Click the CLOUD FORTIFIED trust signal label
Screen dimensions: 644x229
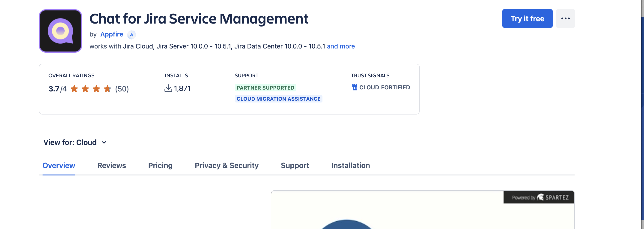(x=385, y=87)
